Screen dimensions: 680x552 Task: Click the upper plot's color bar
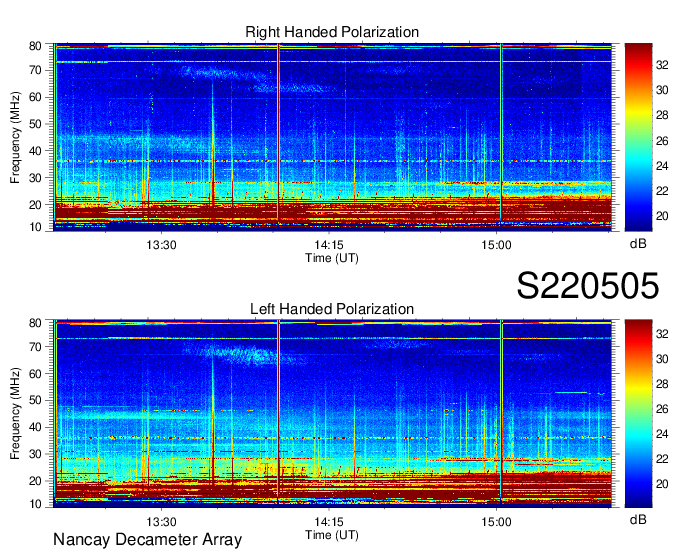pos(638,137)
